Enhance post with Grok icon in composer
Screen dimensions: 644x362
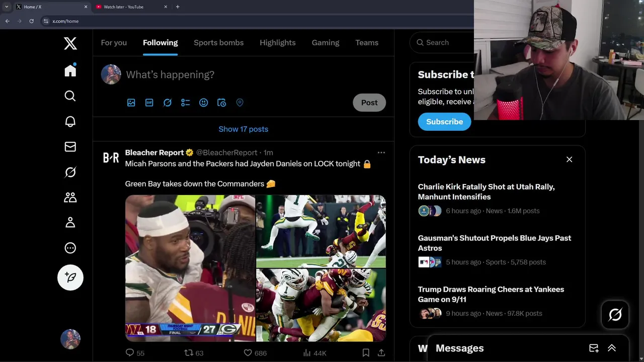[x=168, y=103]
